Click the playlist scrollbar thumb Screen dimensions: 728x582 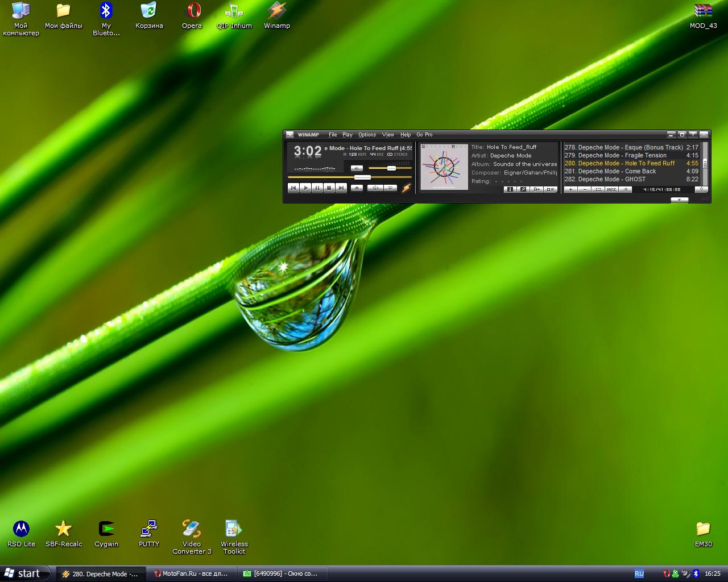pyautogui.click(x=705, y=163)
